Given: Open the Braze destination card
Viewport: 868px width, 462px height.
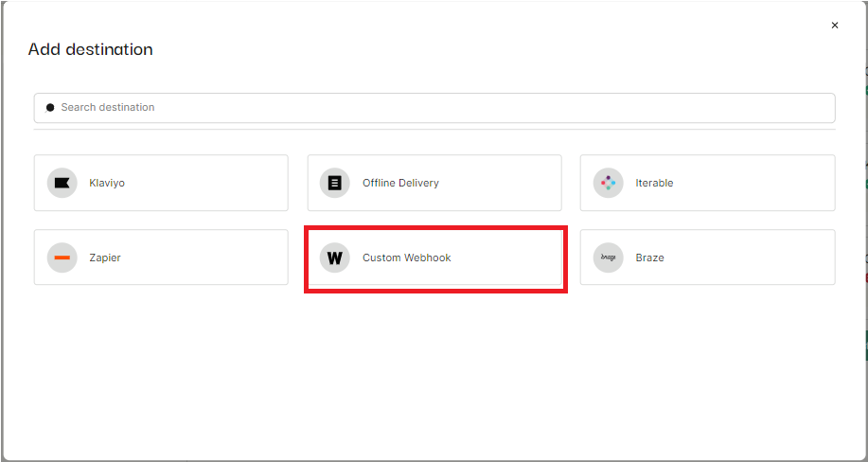Looking at the screenshot, I should click(x=707, y=258).
